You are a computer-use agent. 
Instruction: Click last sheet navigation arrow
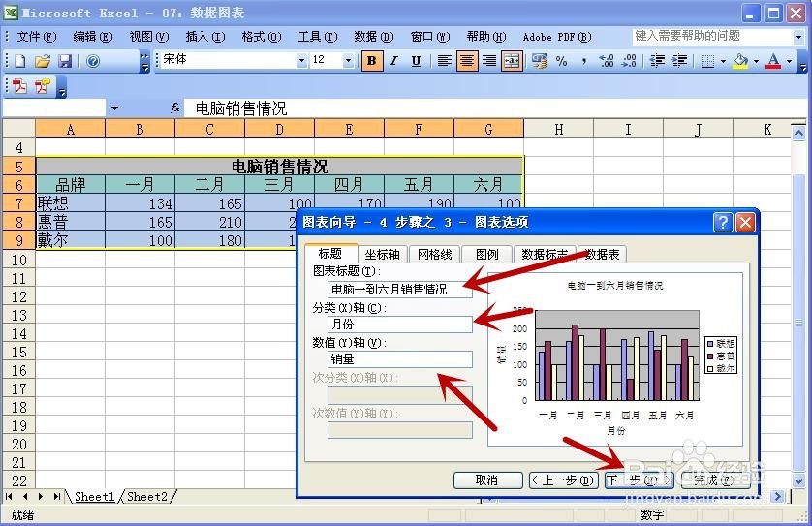tap(56, 497)
